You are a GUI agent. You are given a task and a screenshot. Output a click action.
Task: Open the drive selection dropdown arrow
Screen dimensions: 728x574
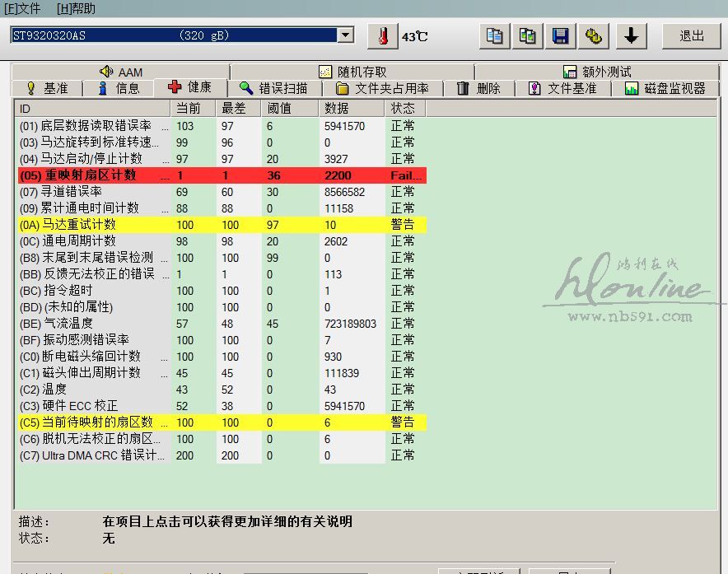pos(346,35)
